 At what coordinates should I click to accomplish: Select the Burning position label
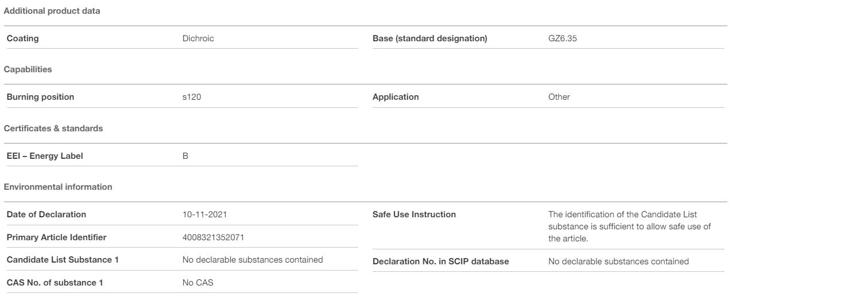click(x=40, y=97)
